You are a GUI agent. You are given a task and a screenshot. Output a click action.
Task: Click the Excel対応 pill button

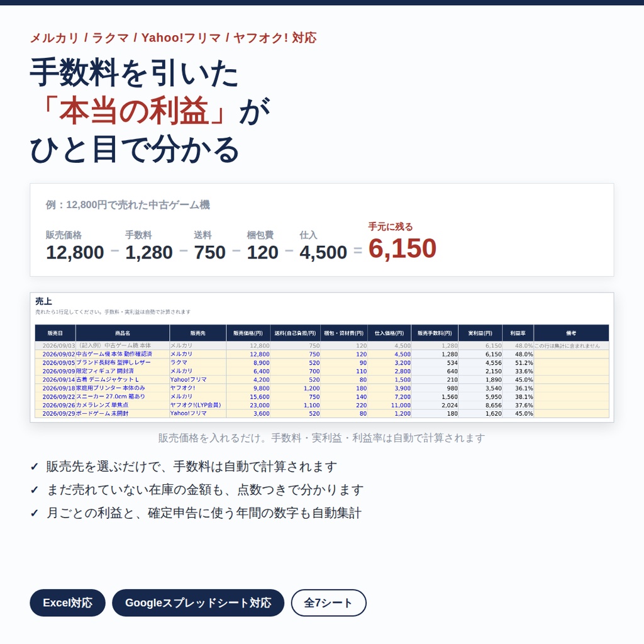pyautogui.click(x=67, y=602)
